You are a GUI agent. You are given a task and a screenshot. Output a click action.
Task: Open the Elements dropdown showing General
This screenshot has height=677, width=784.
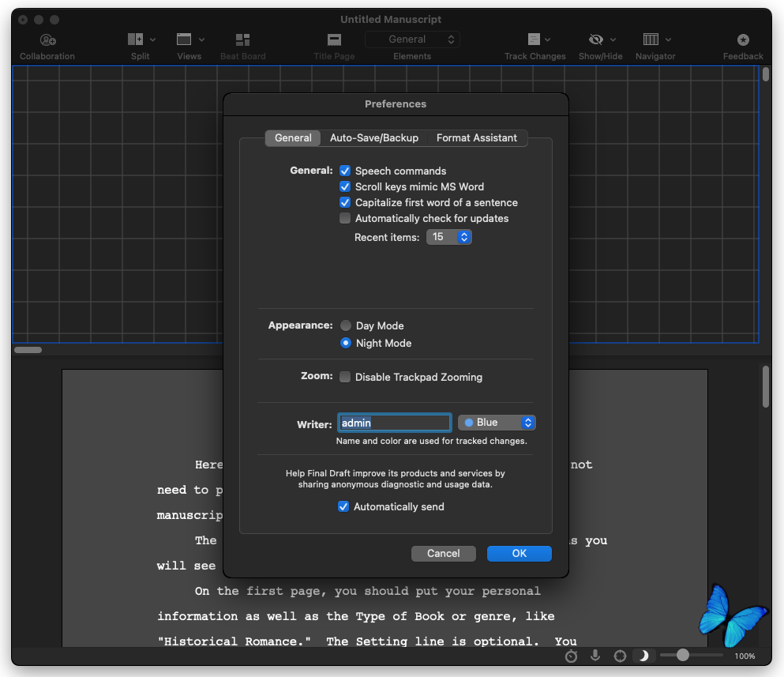(x=412, y=39)
